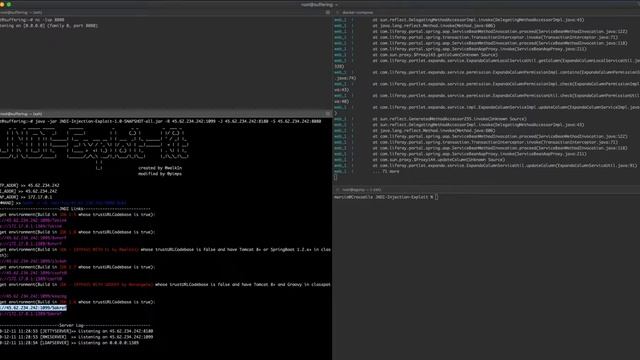This screenshot has height=360, width=640.
Task: Select the top-left bash pane title
Action: 21,13
